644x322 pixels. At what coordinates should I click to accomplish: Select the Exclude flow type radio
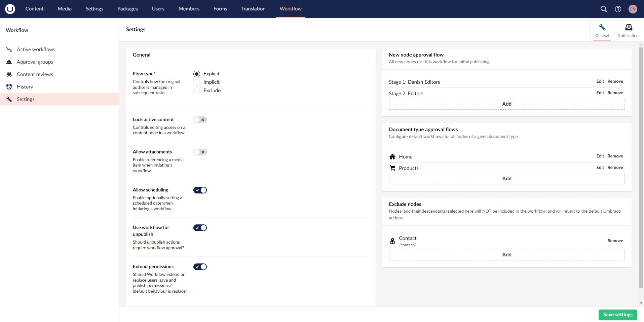point(197,91)
